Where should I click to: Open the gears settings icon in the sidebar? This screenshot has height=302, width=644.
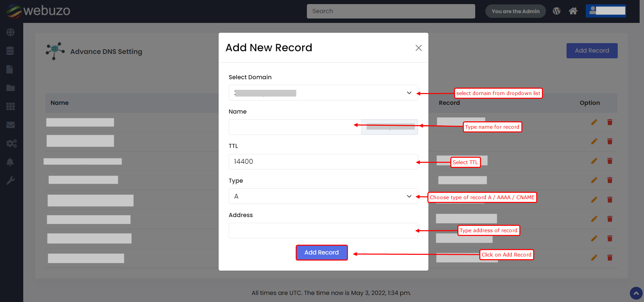click(11, 144)
